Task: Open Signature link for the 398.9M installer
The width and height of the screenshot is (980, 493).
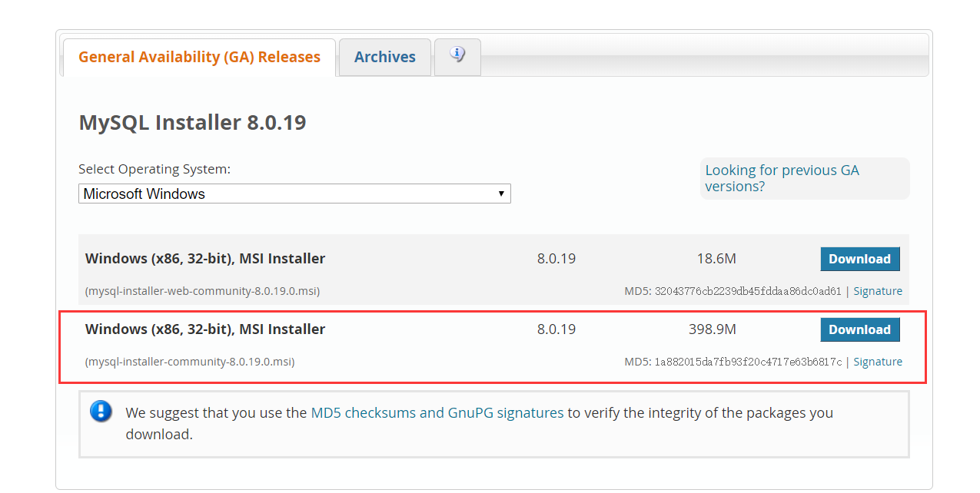Action: pyautogui.click(x=877, y=362)
